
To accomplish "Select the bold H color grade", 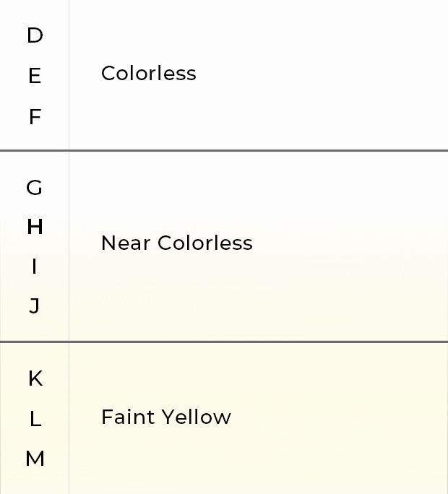I will pos(35,227).
